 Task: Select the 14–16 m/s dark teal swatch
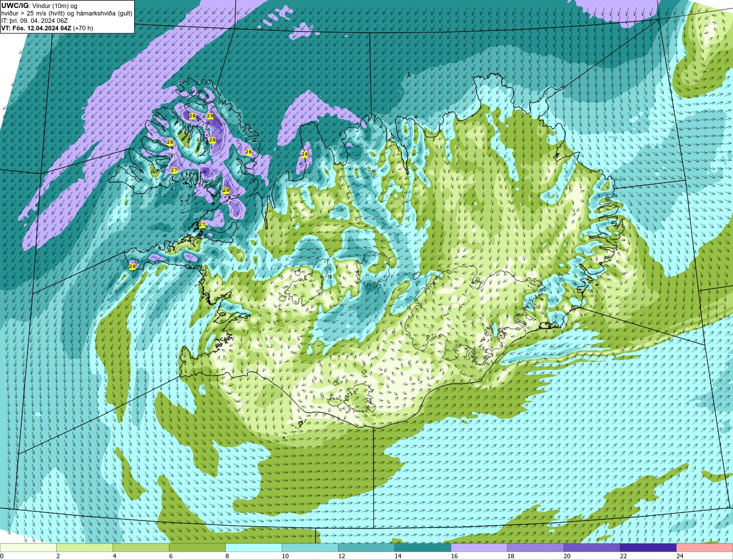pyautogui.click(x=423, y=547)
